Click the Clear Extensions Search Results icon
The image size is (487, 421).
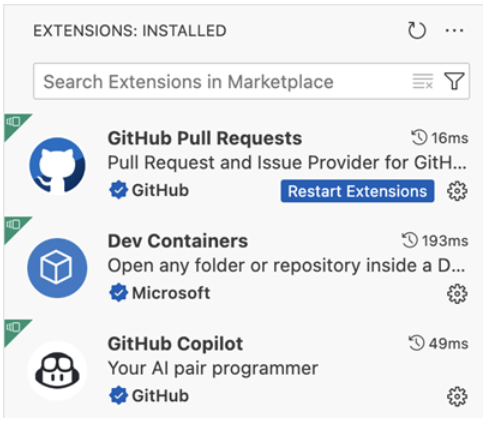click(423, 81)
